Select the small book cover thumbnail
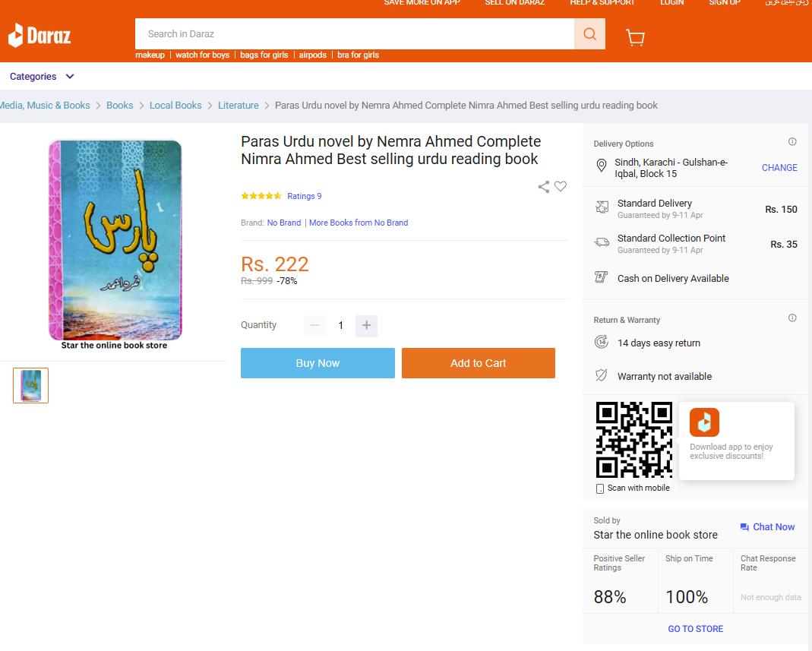812x651 pixels. (x=30, y=385)
